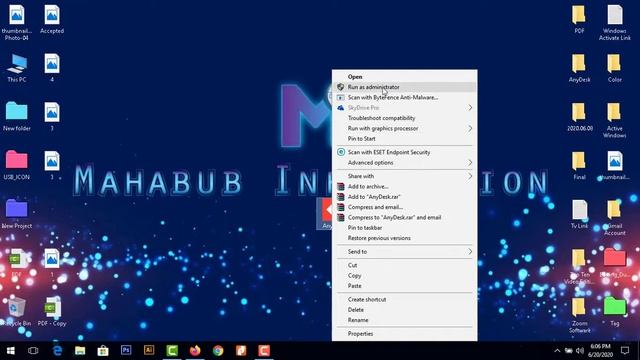Select Create shortcut
Screen dimensions: 640x360
[404, 299]
